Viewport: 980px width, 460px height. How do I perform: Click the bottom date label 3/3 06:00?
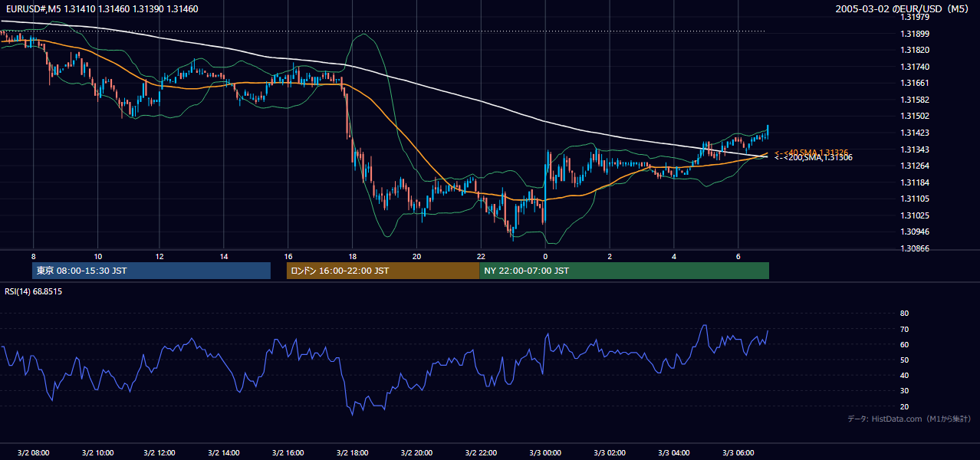pyautogui.click(x=738, y=453)
